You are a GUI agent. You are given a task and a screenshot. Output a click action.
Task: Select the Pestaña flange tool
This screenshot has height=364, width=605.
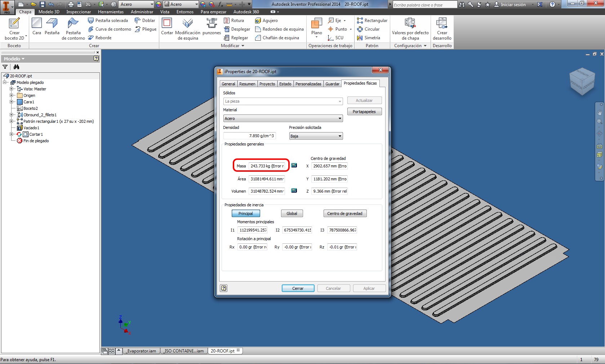click(x=52, y=26)
